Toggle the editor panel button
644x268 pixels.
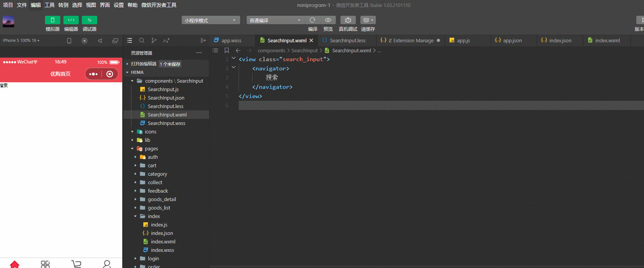(71, 20)
